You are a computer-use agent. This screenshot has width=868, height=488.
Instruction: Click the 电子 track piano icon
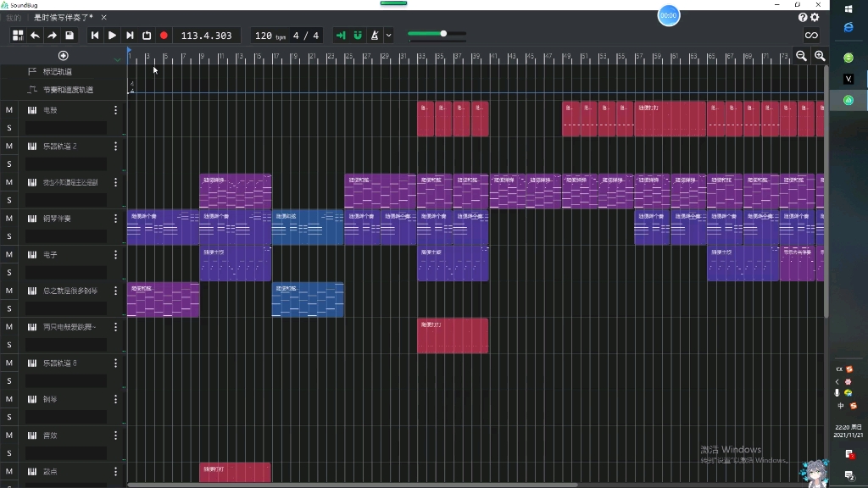pos(32,254)
